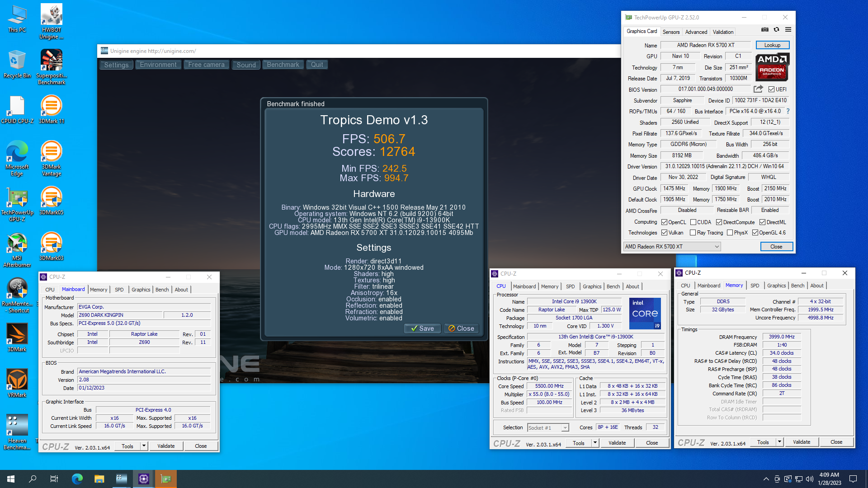The height and width of the screenshot is (488, 868).
Task: Open VRMark desktop icon
Action: (17, 383)
